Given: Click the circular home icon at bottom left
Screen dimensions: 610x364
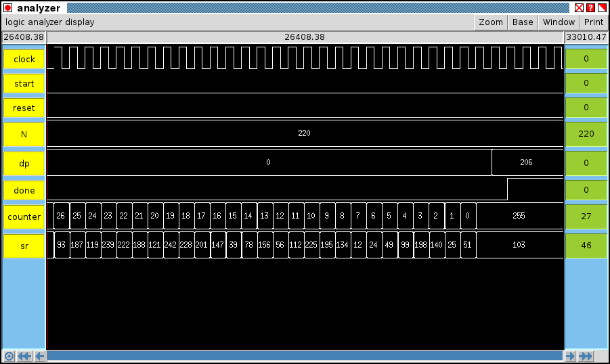Looking at the screenshot, I should tap(9, 357).
